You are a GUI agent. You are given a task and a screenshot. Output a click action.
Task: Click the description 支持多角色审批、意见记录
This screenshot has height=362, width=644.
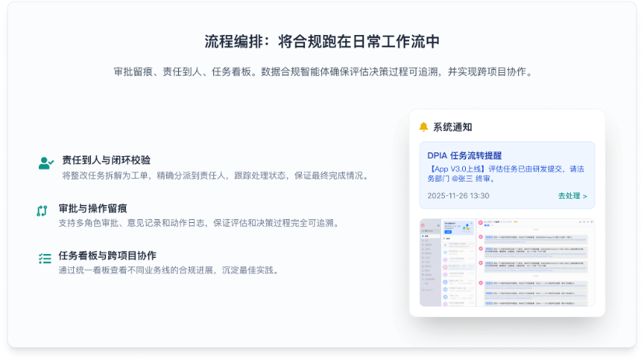click(x=200, y=223)
